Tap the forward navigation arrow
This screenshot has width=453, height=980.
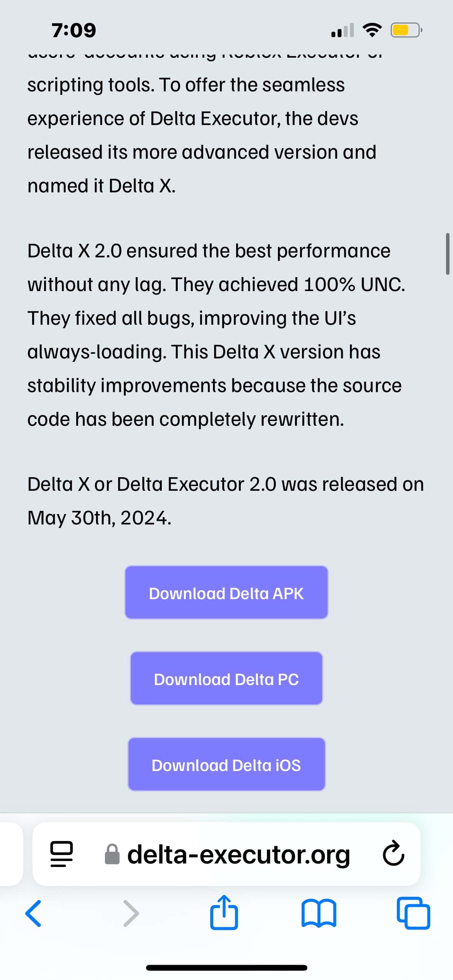(131, 913)
